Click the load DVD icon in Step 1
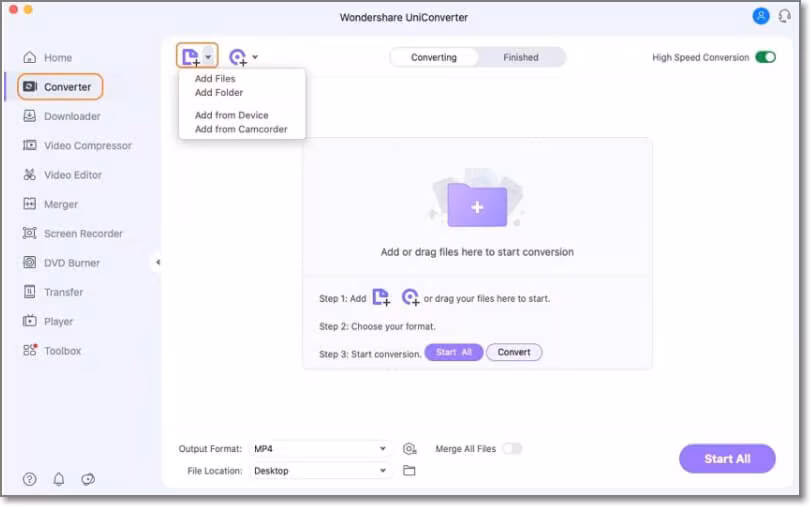Image resolution: width=810 pixels, height=506 pixels. (411, 297)
